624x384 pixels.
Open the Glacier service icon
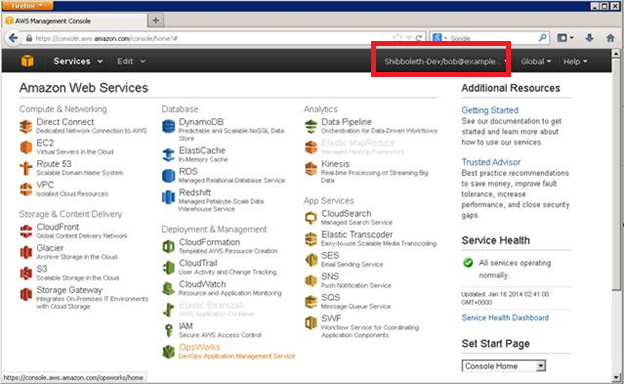(26, 252)
